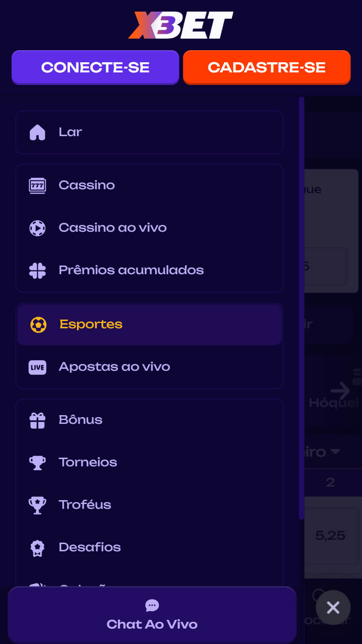Click the slot machine Cassino icon
362x644 pixels.
pyautogui.click(x=37, y=185)
